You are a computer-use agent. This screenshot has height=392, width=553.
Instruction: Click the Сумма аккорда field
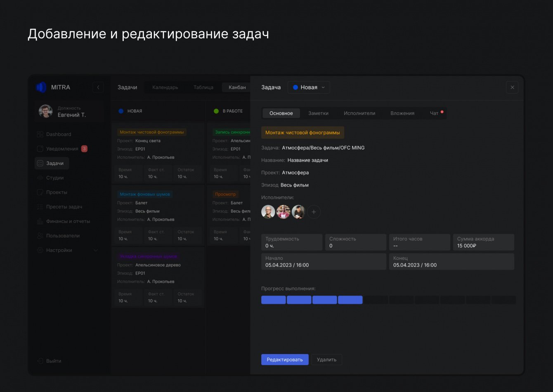tap(484, 242)
